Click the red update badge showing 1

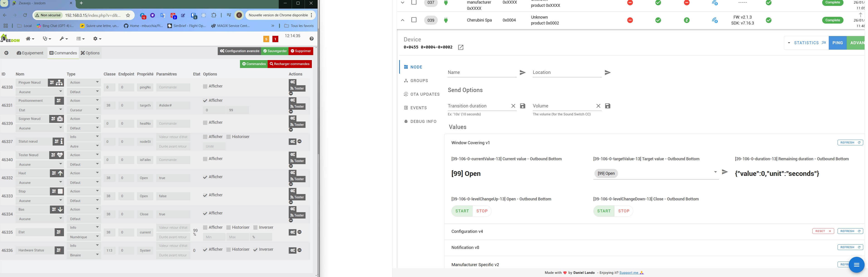(x=275, y=39)
